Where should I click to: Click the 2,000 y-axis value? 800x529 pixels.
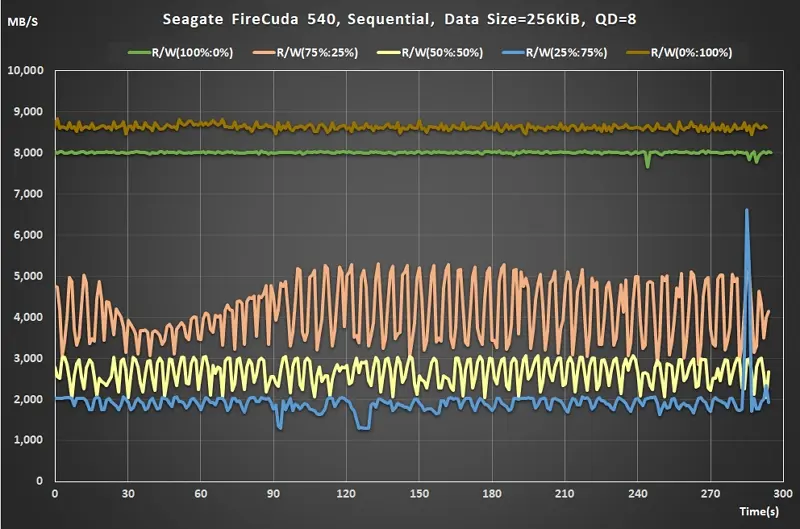click(x=29, y=399)
